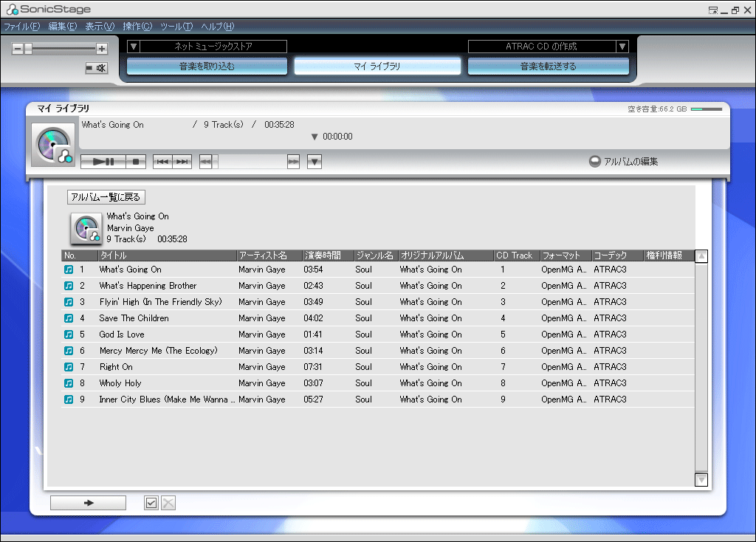Select track title God Is Love

122,335
